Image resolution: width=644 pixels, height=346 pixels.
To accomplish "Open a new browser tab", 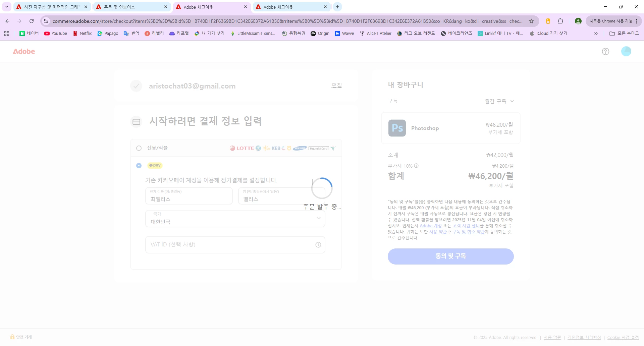I will tap(337, 7).
